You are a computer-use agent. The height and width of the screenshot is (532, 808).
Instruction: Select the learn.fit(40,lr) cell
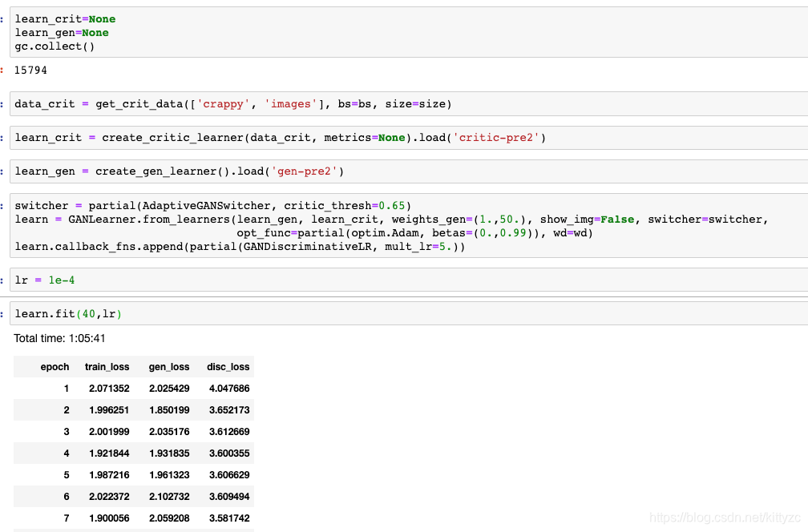pos(409,313)
